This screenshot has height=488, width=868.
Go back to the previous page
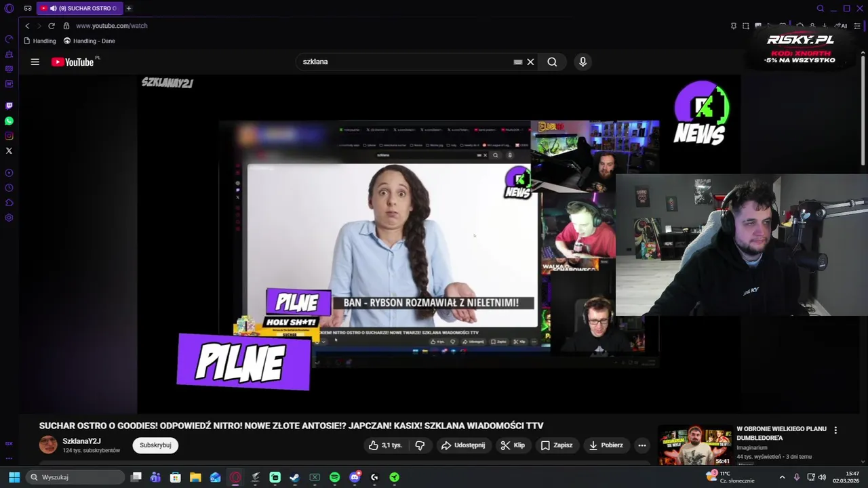pos(27,26)
